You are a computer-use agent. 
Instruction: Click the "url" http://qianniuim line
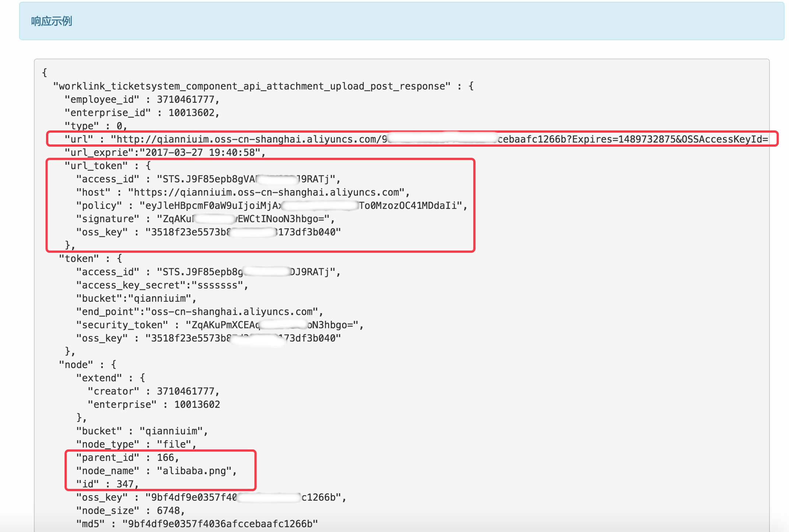416,139
